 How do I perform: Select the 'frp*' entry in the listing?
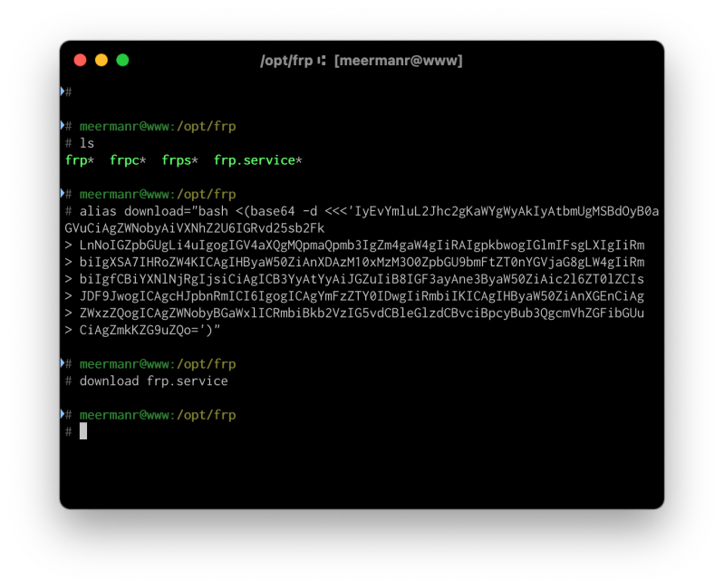click(x=80, y=160)
